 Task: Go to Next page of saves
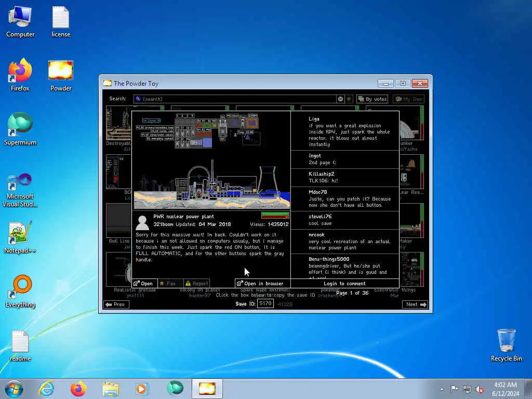pos(415,304)
